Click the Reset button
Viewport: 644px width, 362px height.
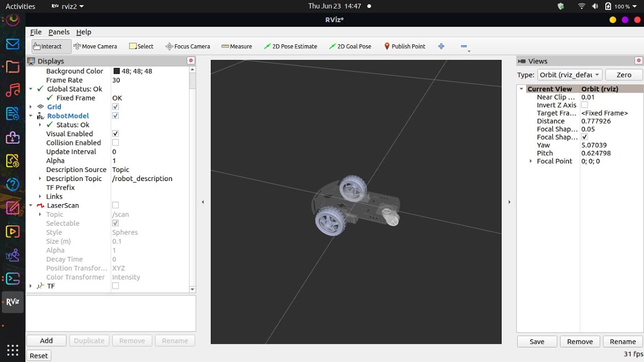coord(39,355)
